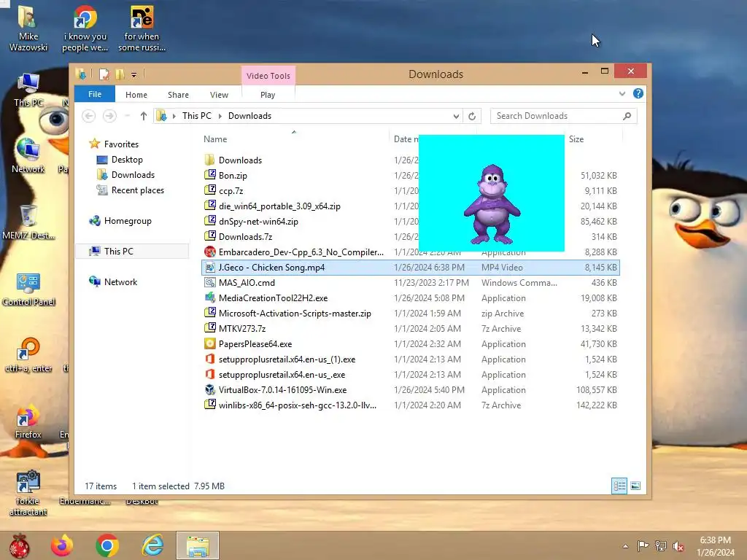Select setupproplusretail.x64.en-us_(1).exe
This screenshot has height=560, width=747.
287,359
